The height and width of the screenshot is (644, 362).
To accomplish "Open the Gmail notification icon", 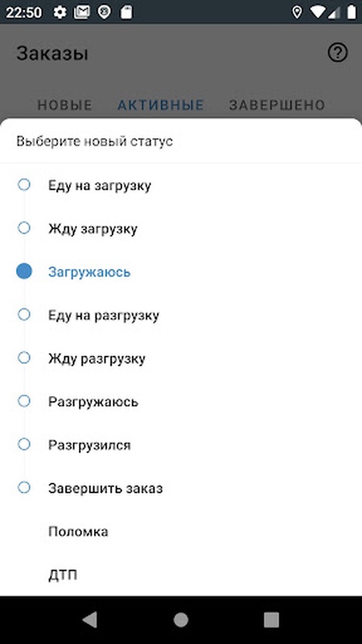I will pyautogui.click(x=82, y=12).
